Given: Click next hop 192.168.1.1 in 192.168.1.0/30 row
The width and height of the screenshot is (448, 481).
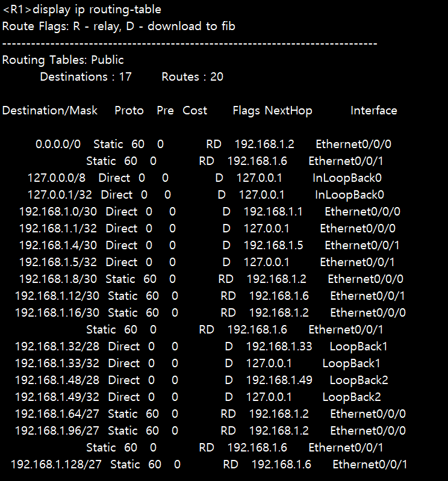Looking at the screenshot, I should (273, 212).
